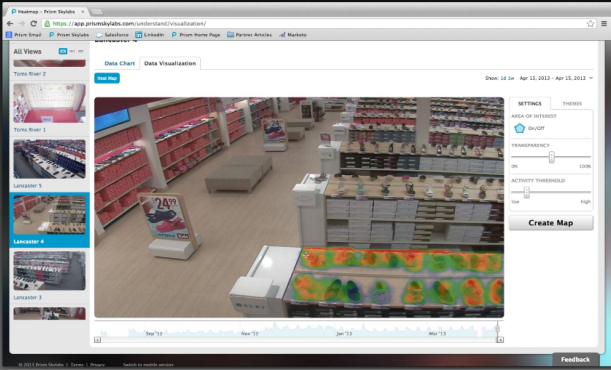Switch to the Data Chart tab
The height and width of the screenshot is (370, 611).
click(120, 63)
